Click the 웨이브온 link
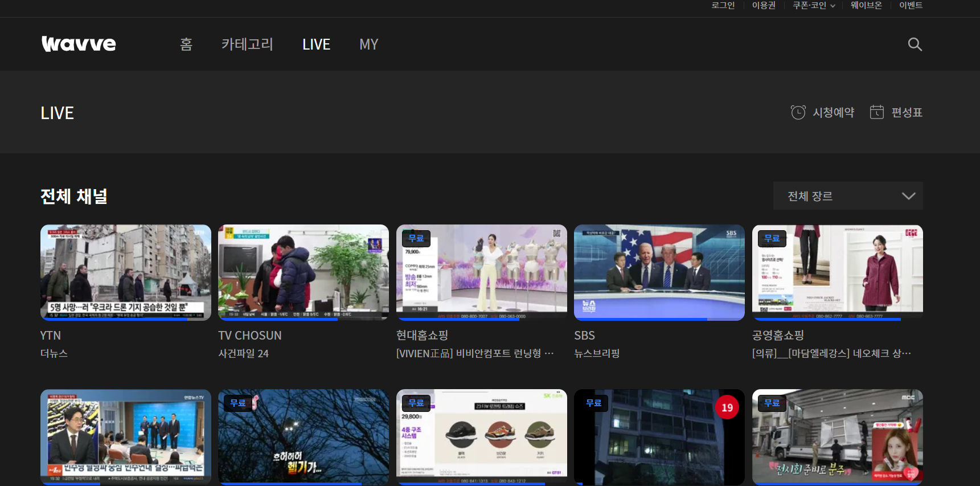Screen dimensions: 980x486 (866, 6)
